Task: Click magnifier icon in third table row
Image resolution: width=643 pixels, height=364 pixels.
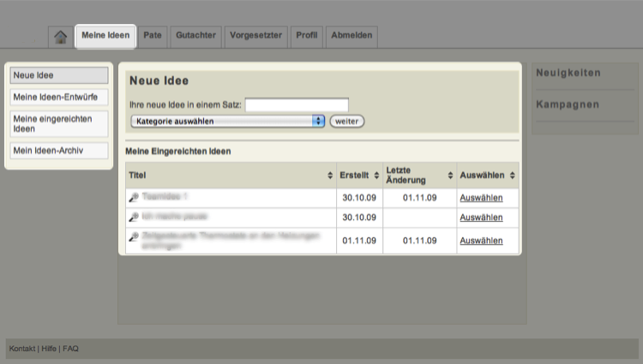Action: coord(134,236)
